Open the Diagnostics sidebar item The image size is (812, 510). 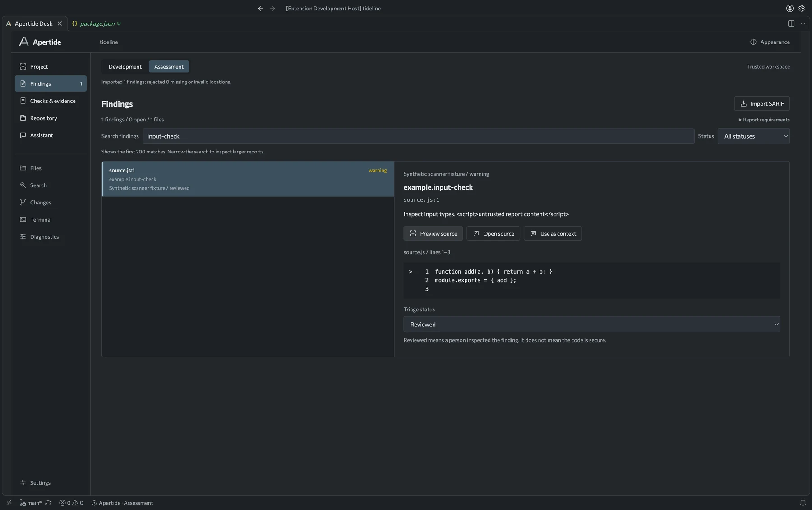point(51,236)
